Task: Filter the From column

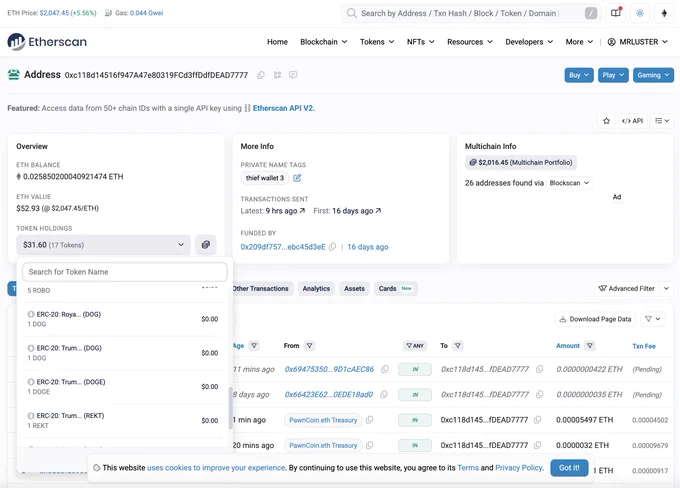Action: coord(309,346)
